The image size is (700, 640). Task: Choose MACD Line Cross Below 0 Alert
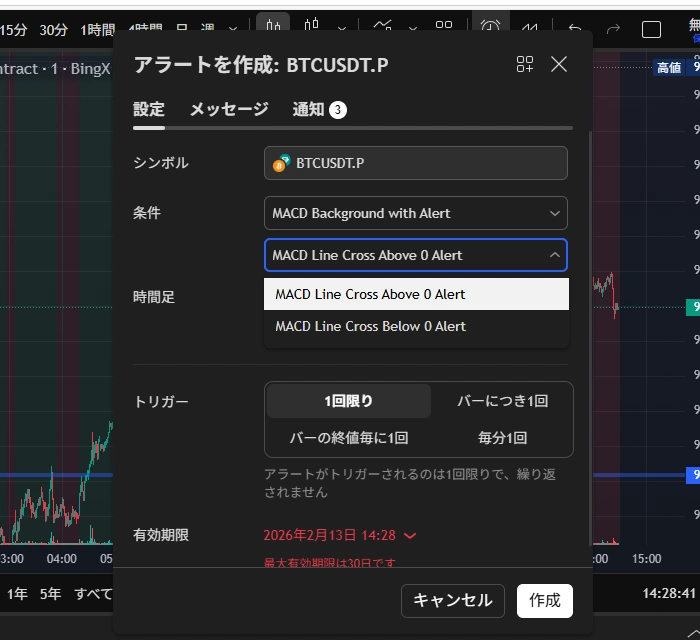pos(370,327)
